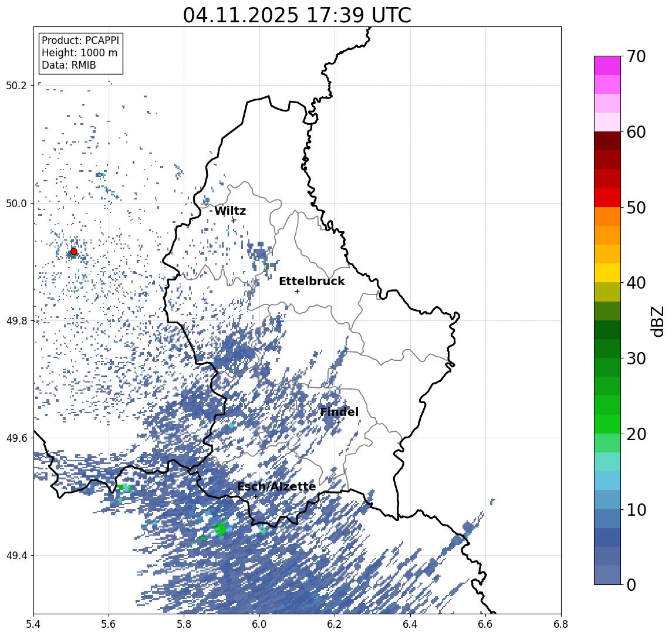Image resolution: width=672 pixels, height=636 pixels.
Task: Click the longitude axis label "6.6"
Action: pos(485,624)
